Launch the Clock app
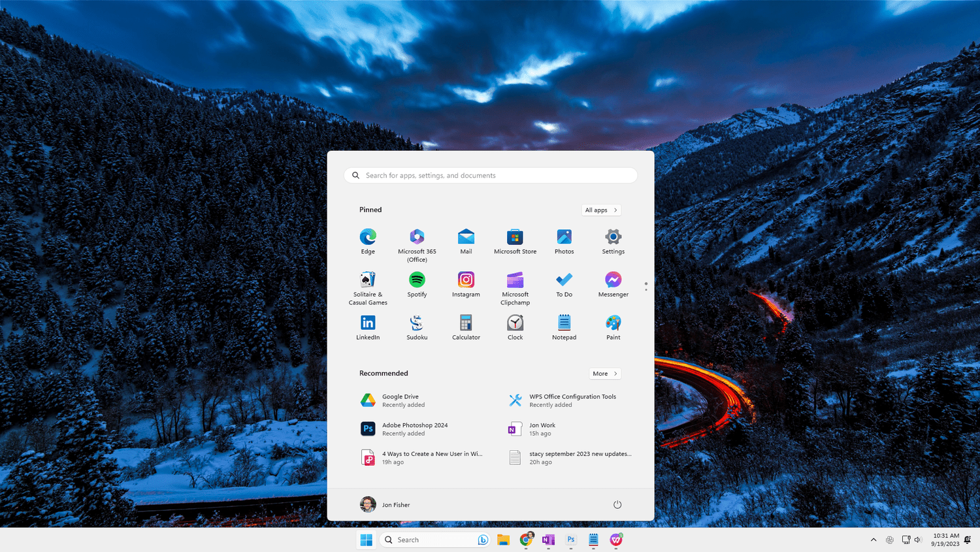The width and height of the screenshot is (980, 552). click(515, 328)
